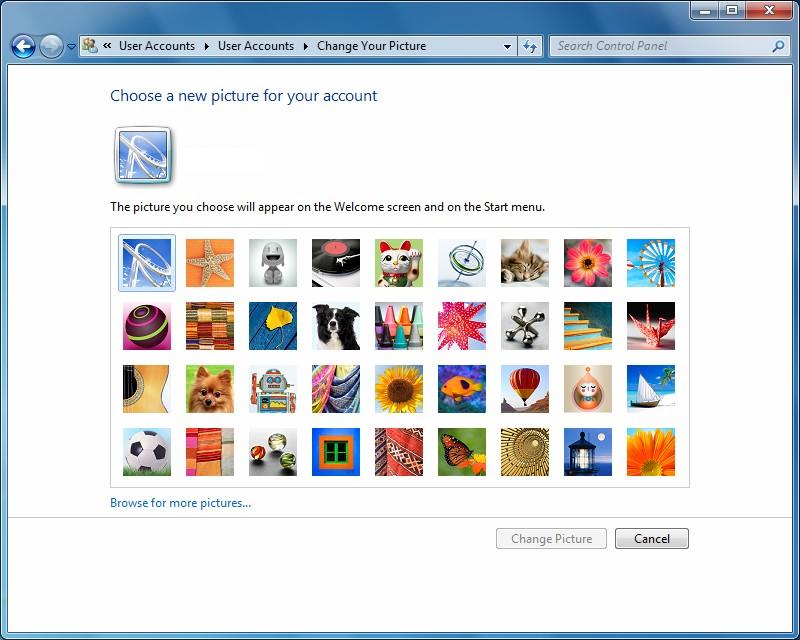The image size is (800, 640).
Task: Expand arrow after second User Accounts breadcrumb
Action: tap(306, 46)
